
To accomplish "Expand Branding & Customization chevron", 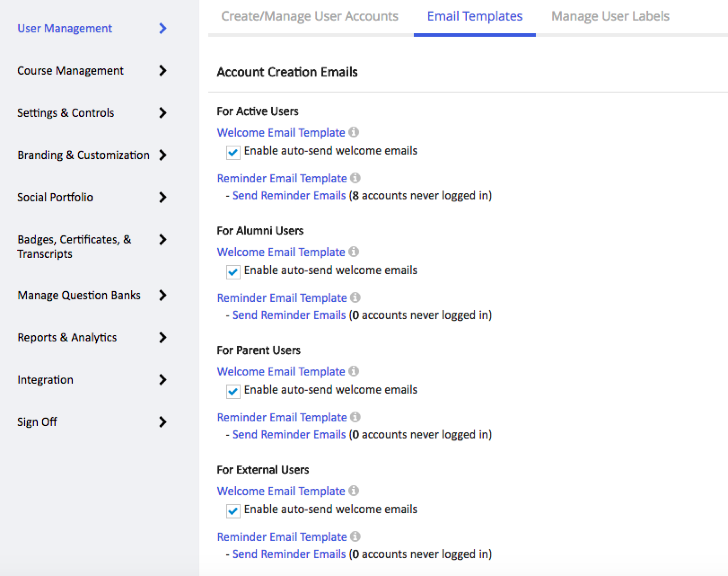I will (x=162, y=155).
